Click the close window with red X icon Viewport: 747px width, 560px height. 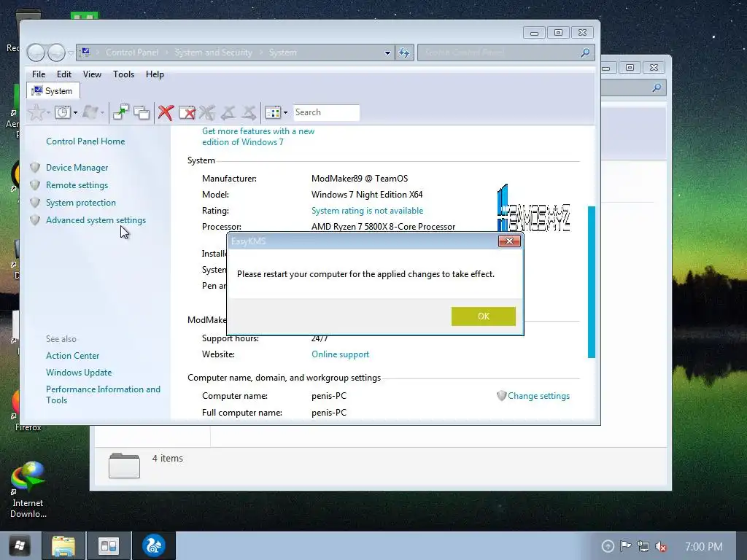tap(187, 112)
